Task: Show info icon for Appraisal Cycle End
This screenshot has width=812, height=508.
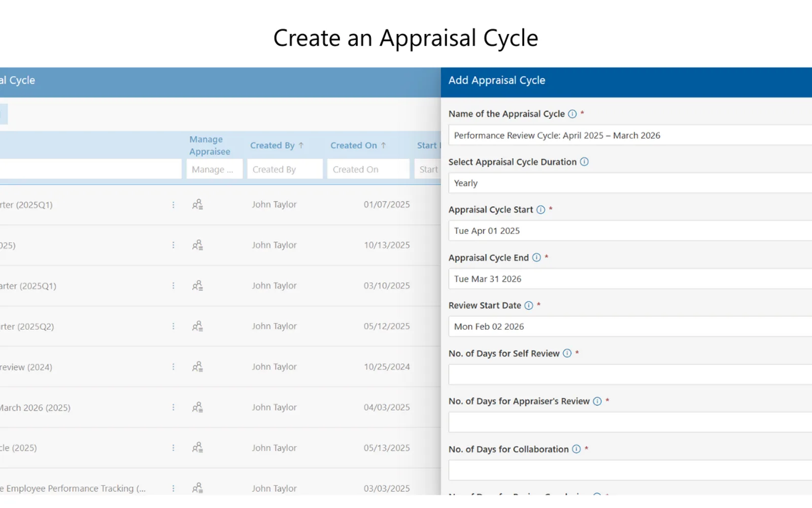Action: (x=536, y=258)
